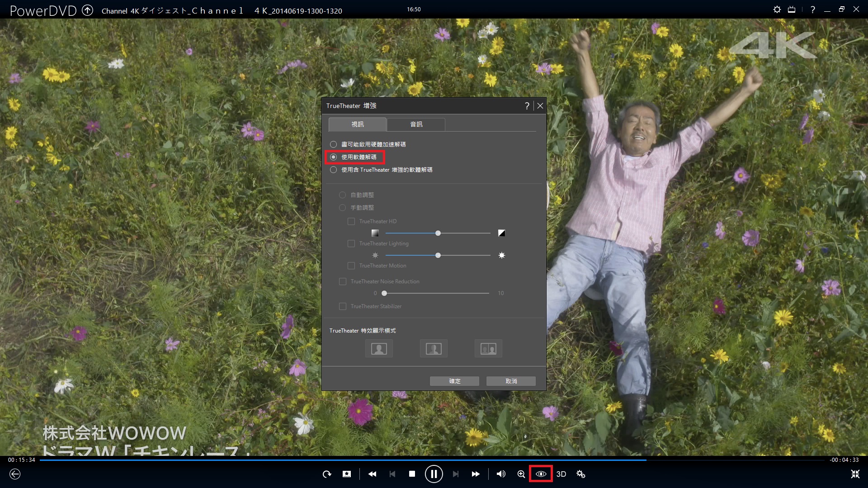Image resolution: width=868 pixels, height=488 pixels.
Task: Click the 取消 button
Action: tap(511, 381)
